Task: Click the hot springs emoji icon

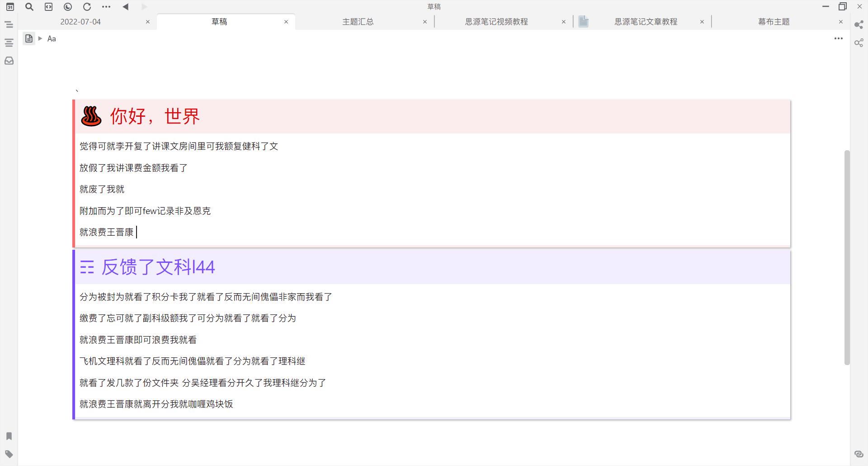Action: 91,116
